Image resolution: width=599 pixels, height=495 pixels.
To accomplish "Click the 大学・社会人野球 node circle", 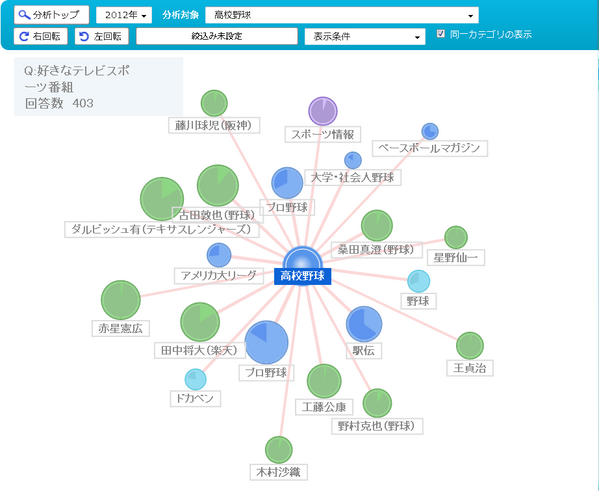I will click(353, 160).
